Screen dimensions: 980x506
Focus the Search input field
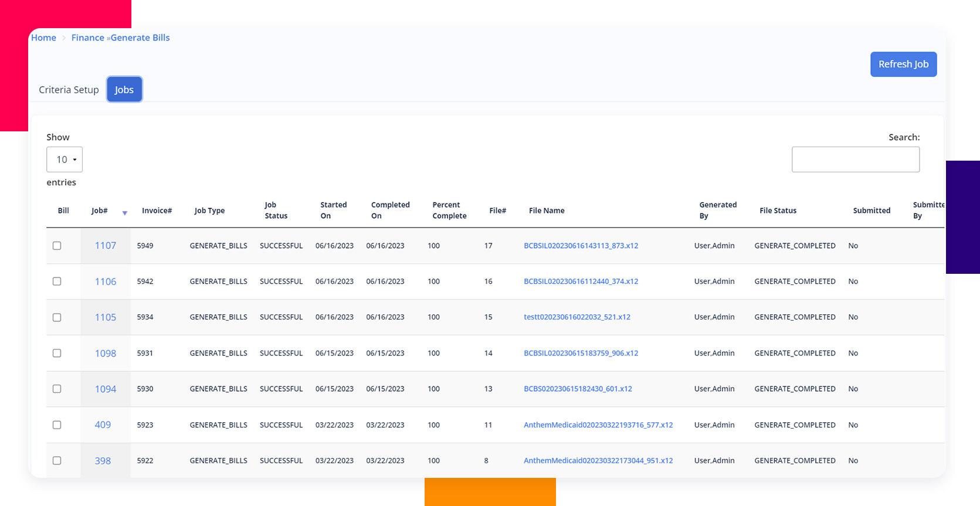tap(856, 159)
